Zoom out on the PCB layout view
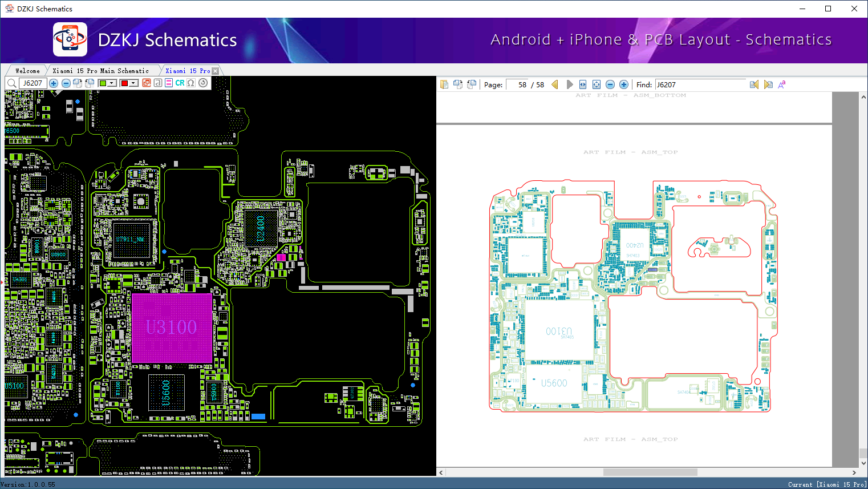868x489 pixels. pyautogui.click(x=66, y=83)
